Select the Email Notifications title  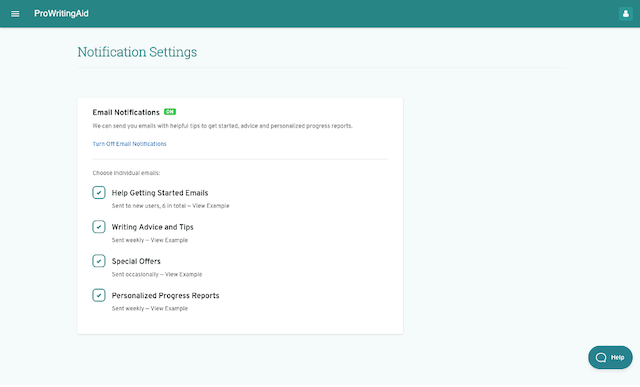pyautogui.click(x=126, y=112)
